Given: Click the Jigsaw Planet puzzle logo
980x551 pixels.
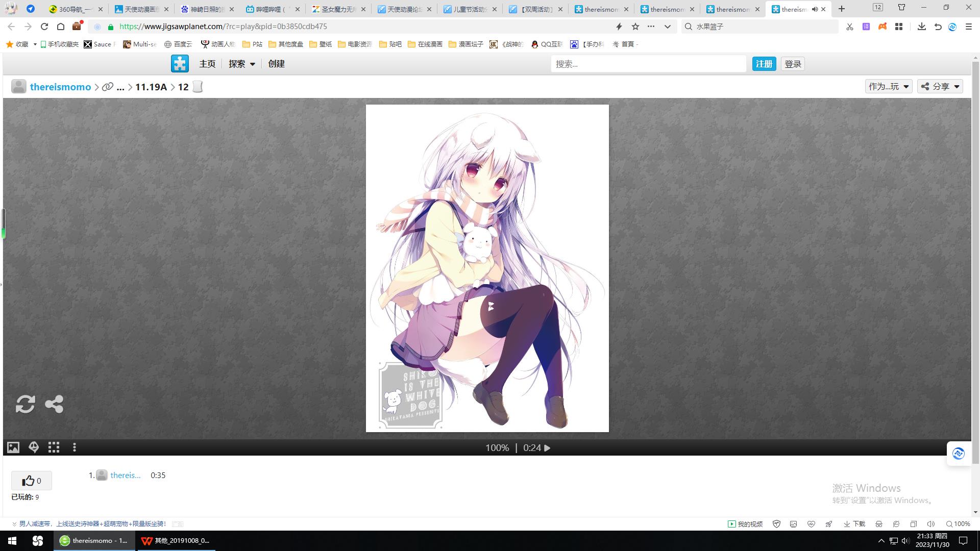Looking at the screenshot, I should (x=180, y=64).
